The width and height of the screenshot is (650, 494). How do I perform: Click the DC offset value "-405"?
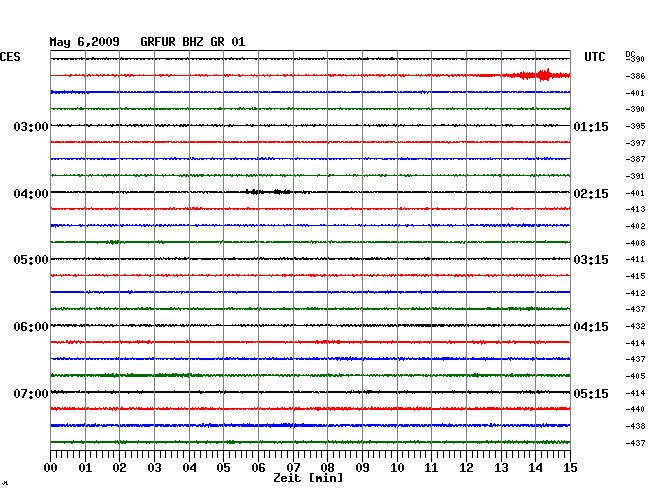(x=635, y=376)
